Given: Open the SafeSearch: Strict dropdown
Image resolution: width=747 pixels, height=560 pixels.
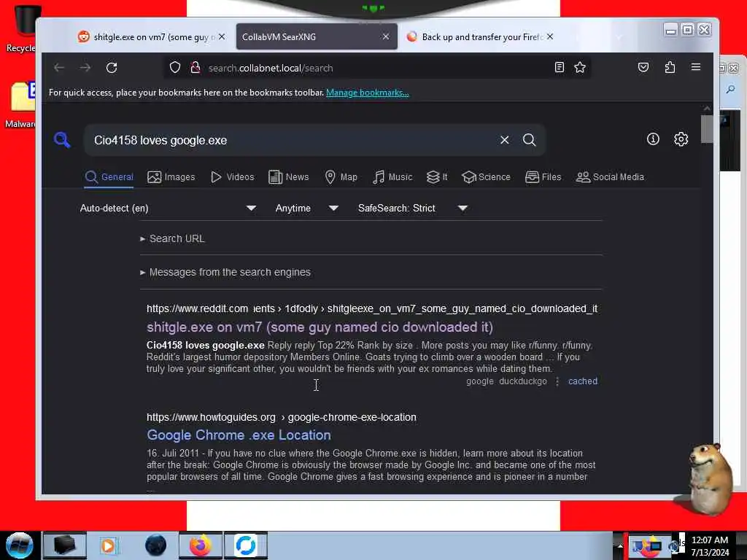Looking at the screenshot, I should (412, 208).
